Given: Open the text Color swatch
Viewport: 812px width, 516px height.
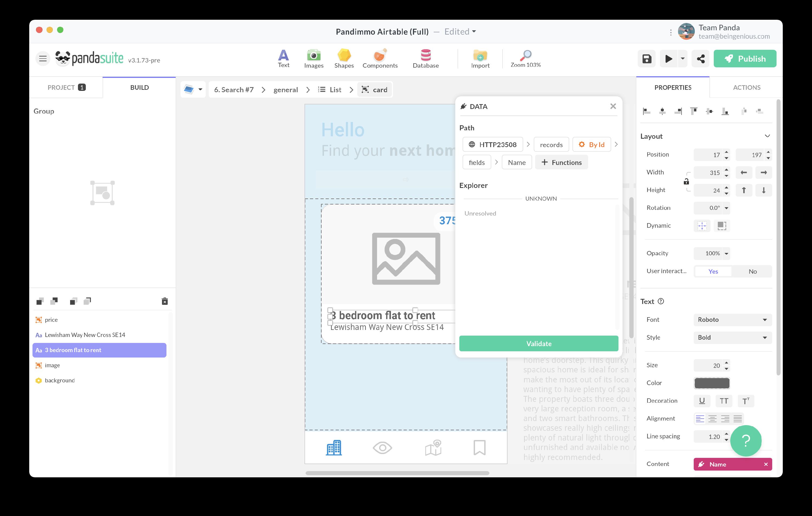Looking at the screenshot, I should [x=712, y=383].
